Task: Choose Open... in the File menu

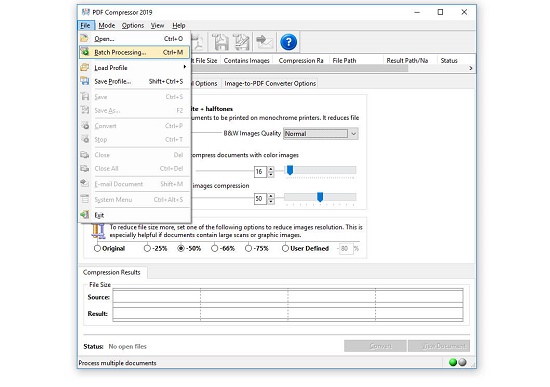Action: pyautogui.click(x=134, y=39)
